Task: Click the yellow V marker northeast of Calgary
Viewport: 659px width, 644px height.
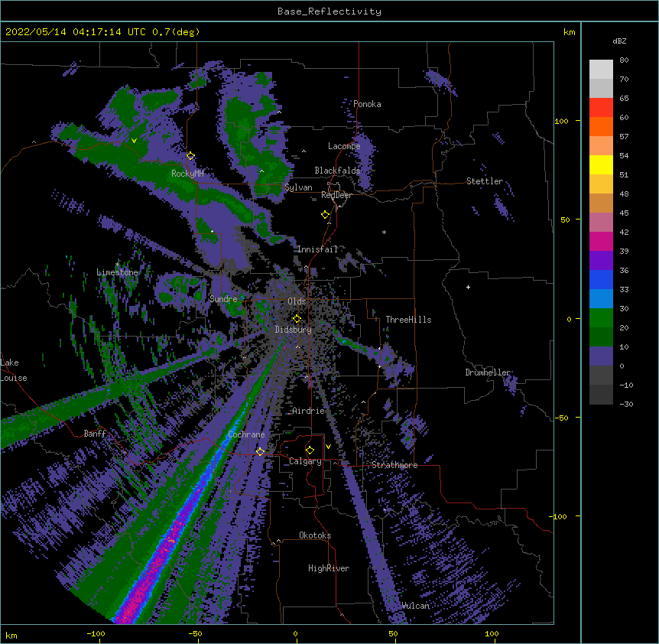Action: [328, 447]
